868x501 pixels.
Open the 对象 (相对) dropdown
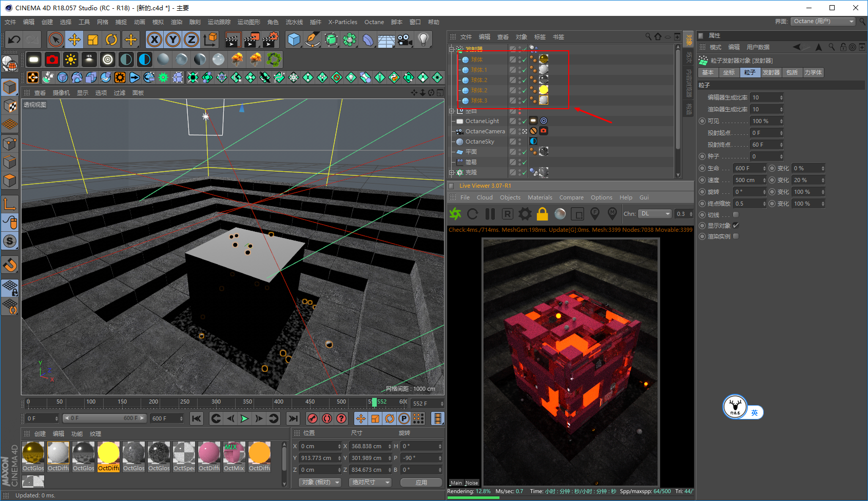point(320,483)
